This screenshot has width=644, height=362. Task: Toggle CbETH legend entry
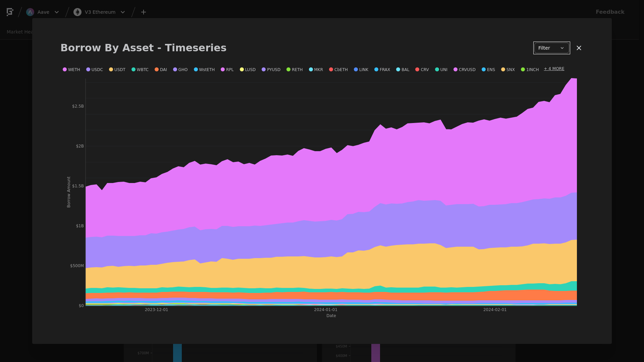[338, 70]
